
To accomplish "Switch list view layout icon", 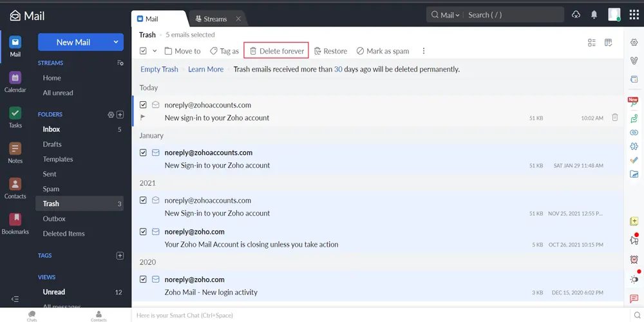I will pyautogui.click(x=592, y=43).
